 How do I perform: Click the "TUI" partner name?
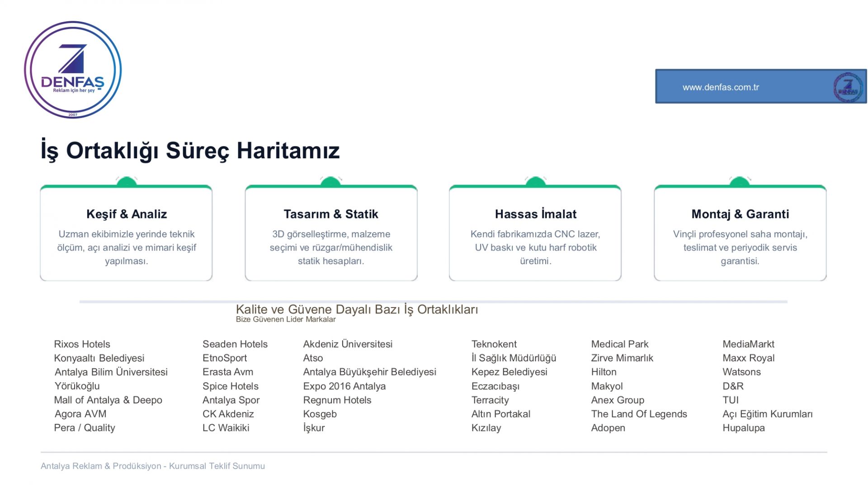[x=731, y=400]
